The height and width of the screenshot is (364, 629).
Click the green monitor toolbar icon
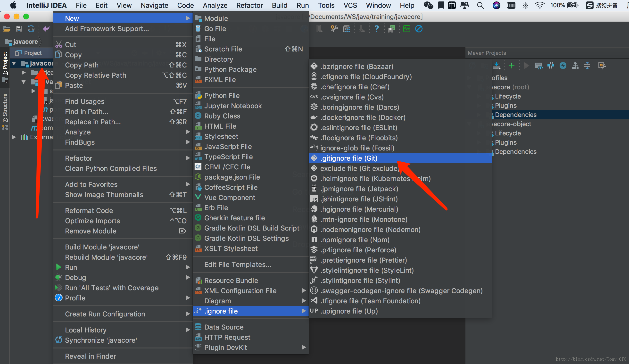pyautogui.click(x=407, y=29)
